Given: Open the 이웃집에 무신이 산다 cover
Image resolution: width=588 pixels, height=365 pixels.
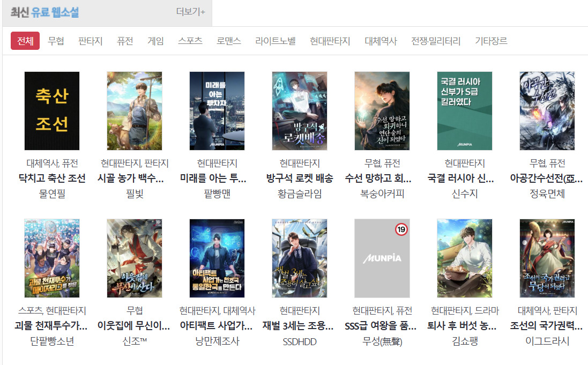Looking at the screenshot, I should [135, 258].
